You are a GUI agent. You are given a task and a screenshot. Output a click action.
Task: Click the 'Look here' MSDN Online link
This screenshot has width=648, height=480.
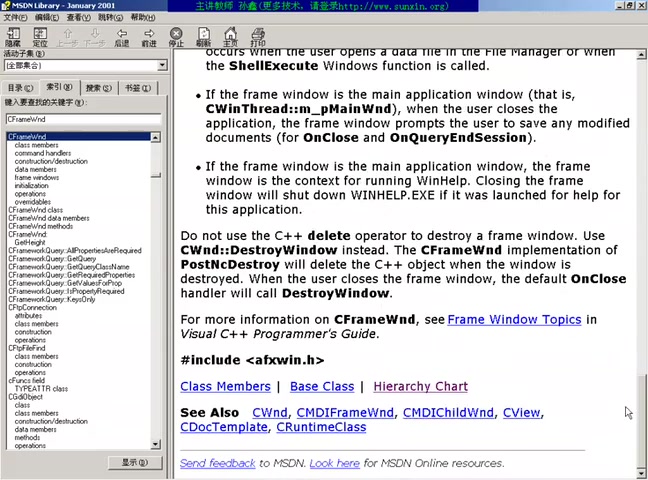[334, 463]
